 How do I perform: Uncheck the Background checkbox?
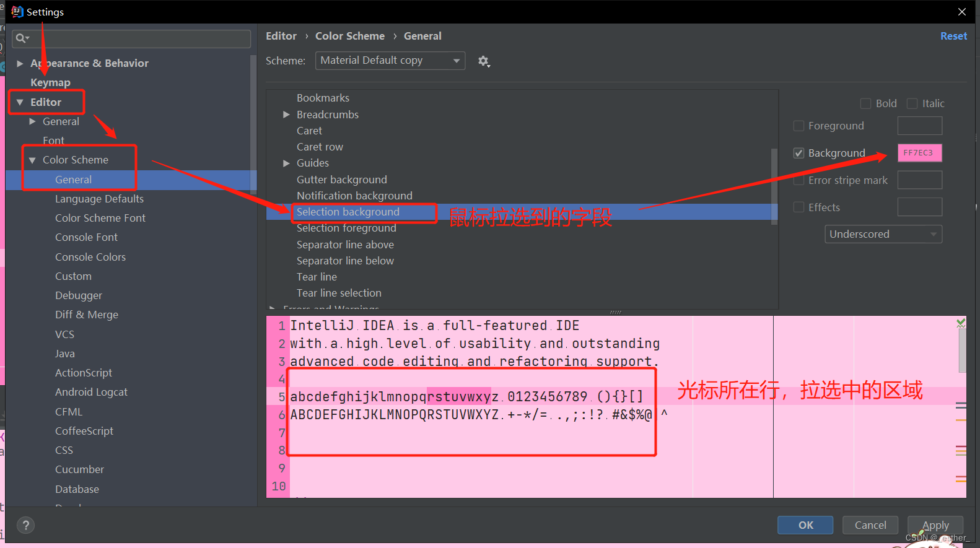(x=799, y=153)
